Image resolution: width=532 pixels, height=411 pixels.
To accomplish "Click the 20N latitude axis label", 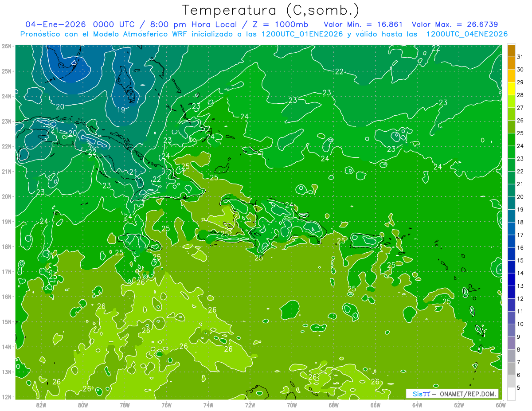I will tap(7, 196).
